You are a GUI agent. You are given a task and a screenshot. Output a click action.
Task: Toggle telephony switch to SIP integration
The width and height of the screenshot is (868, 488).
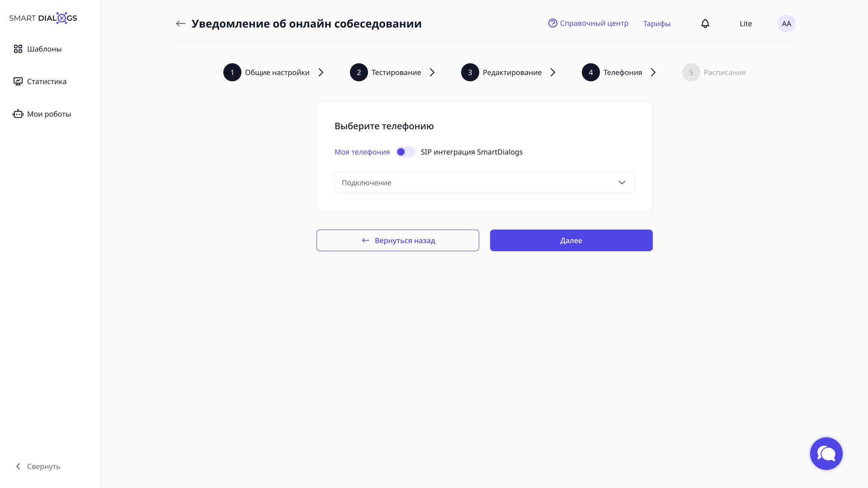point(405,152)
